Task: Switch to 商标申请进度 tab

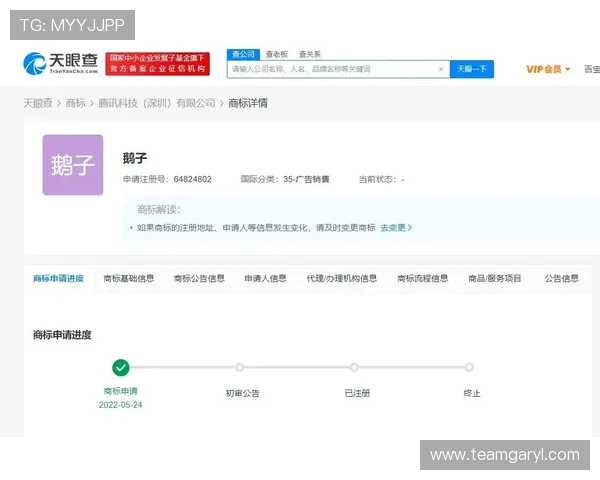Action: point(58,279)
